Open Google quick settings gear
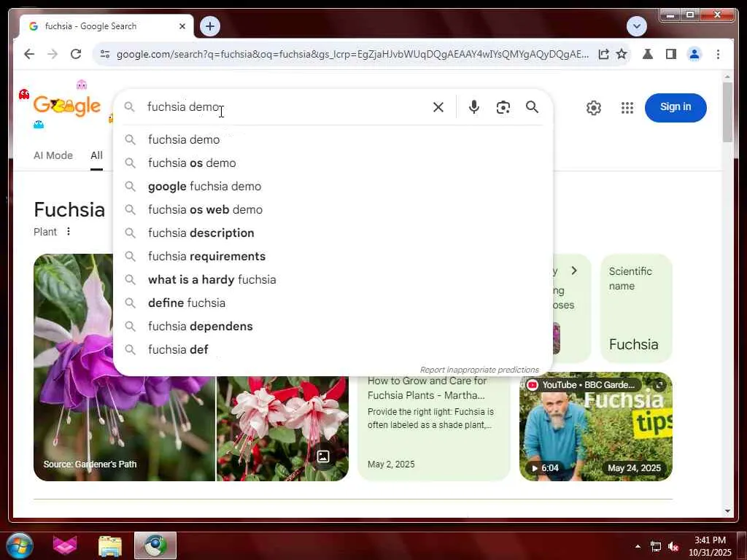747x560 pixels. [594, 108]
